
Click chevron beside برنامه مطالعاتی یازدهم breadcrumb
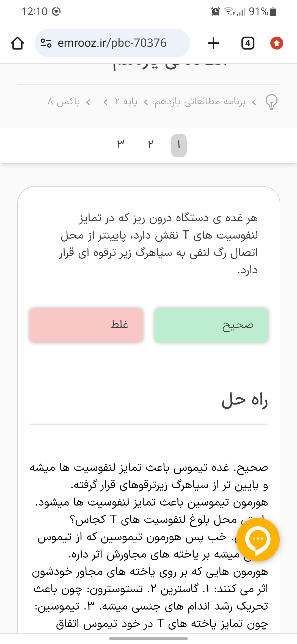[x=254, y=102]
